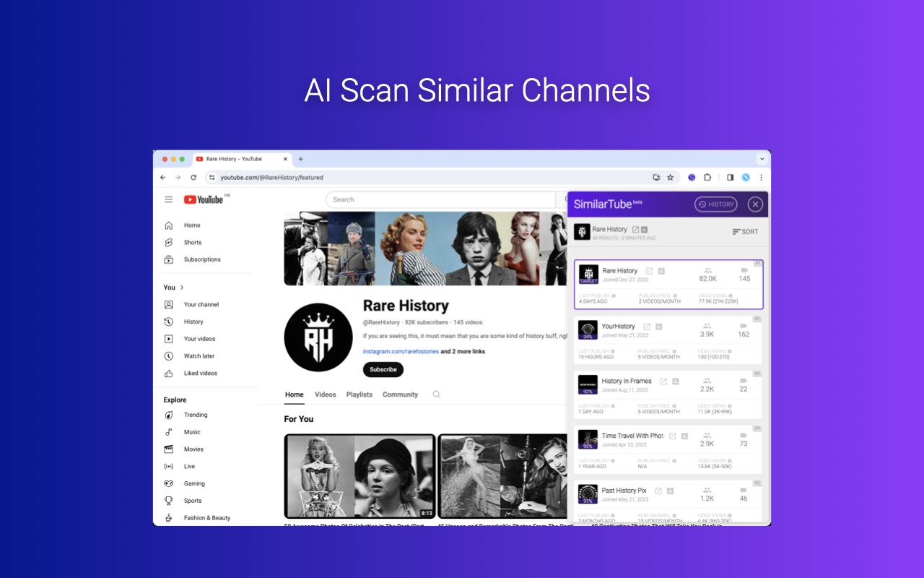Open the Chrome three-dot menu
924x578 pixels.
click(x=761, y=177)
